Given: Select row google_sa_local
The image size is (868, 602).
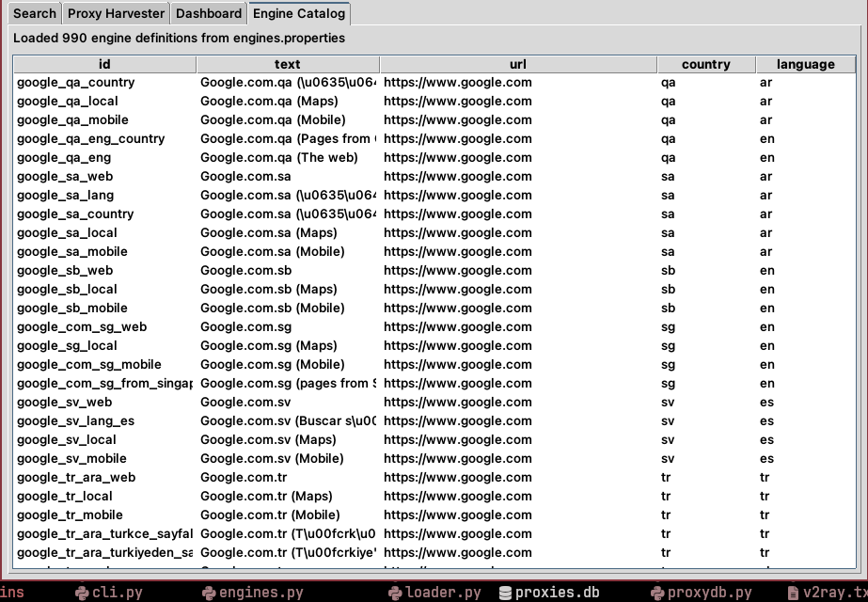Looking at the screenshot, I should point(434,233).
